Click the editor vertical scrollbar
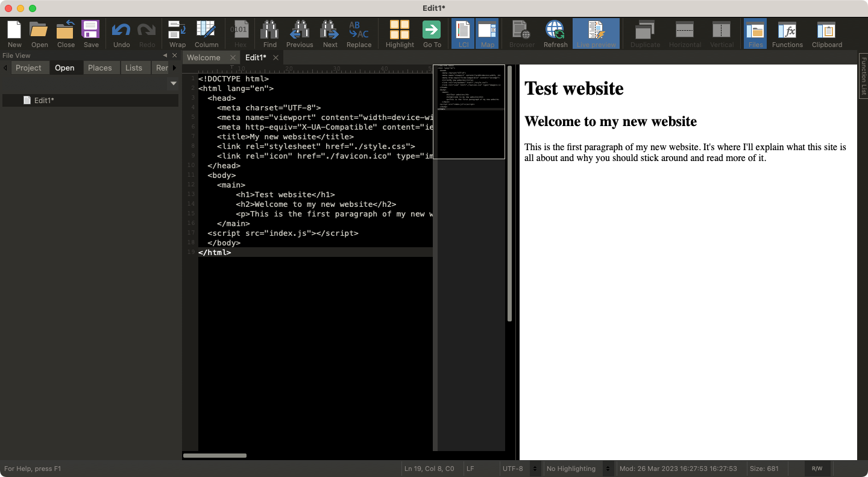 pos(509,193)
